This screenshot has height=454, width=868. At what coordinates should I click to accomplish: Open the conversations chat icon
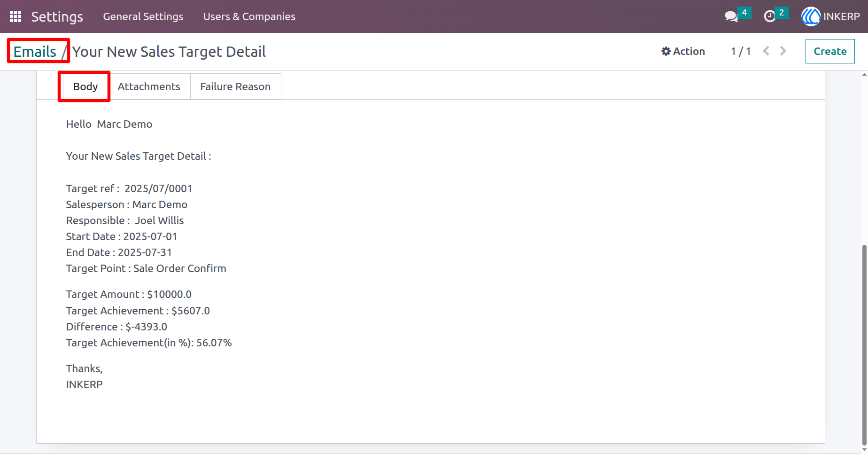(x=731, y=16)
